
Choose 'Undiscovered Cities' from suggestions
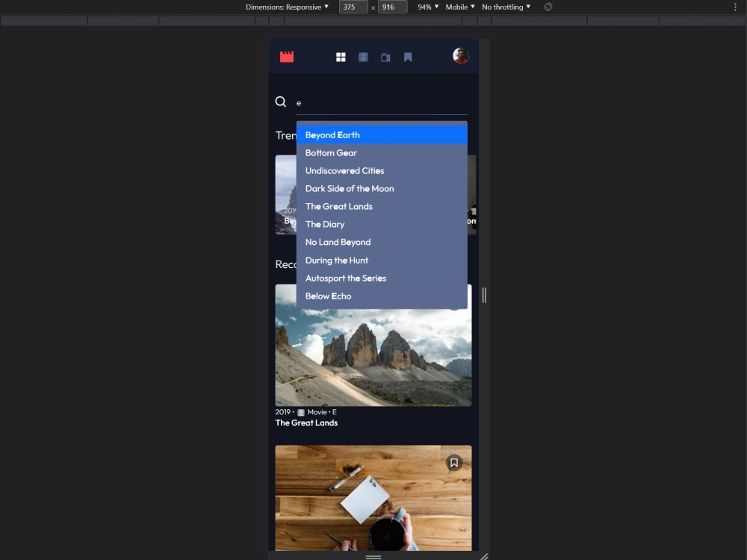pyautogui.click(x=382, y=170)
